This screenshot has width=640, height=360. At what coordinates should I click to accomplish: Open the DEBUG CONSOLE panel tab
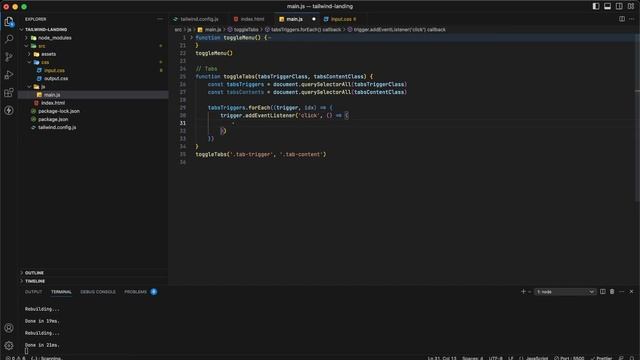point(98,292)
